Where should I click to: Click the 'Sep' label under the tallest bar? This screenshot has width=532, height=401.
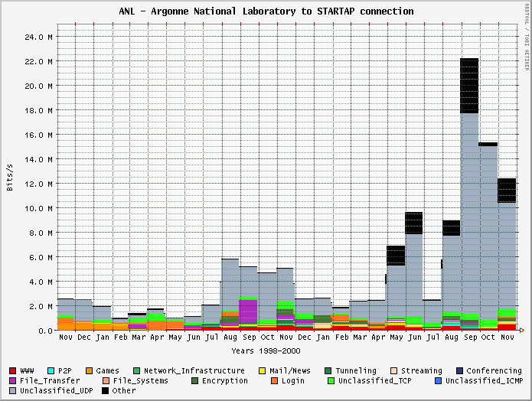(470, 337)
